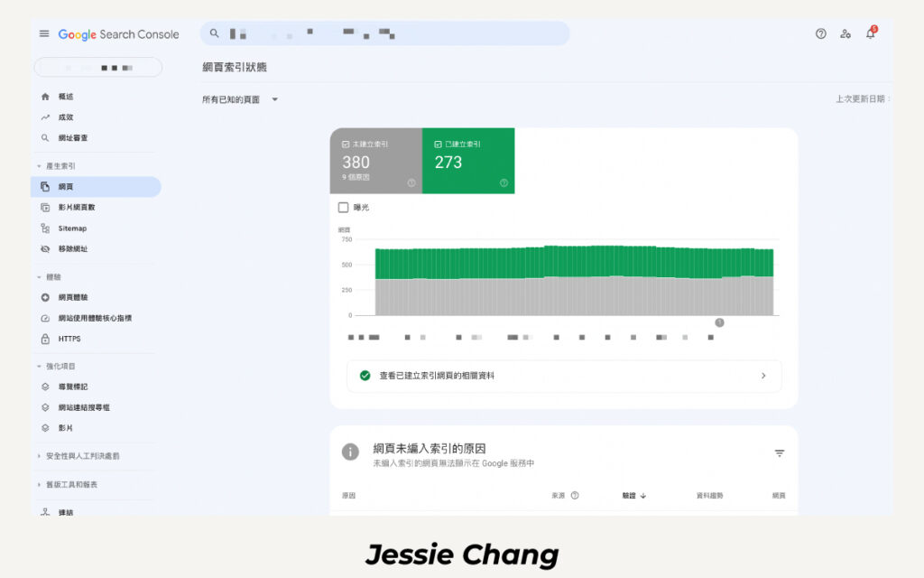Viewport: 924px width, 578px height.
Task: Open the users and settings icon in header
Action: point(845,33)
